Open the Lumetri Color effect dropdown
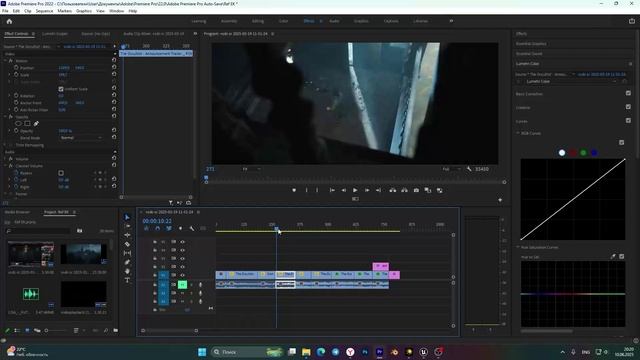Viewport: 640px width, 360px height. pos(570,81)
